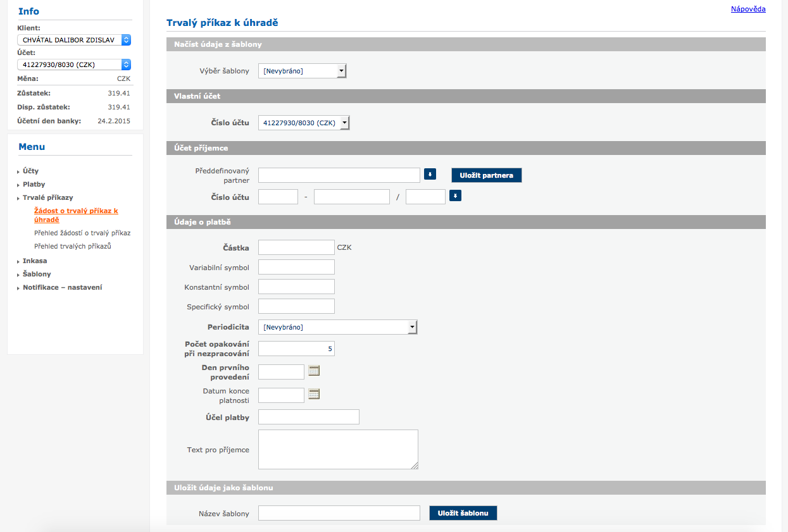
Task: Focus the main account number field
Action: [352, 197]
